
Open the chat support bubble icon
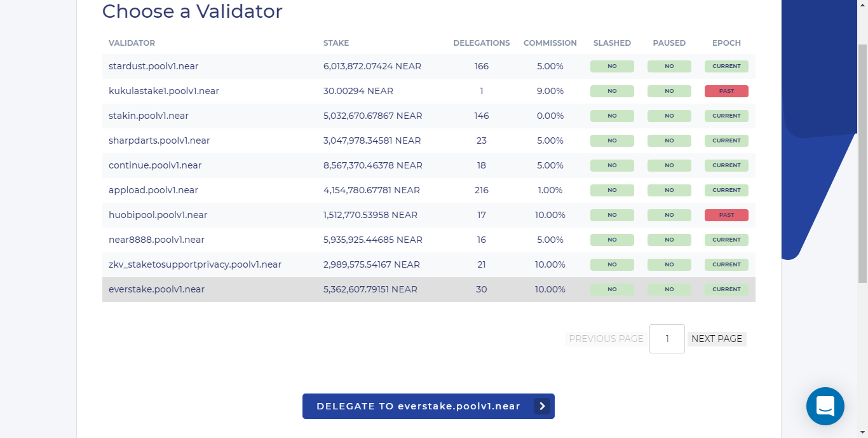coord(825,406)
